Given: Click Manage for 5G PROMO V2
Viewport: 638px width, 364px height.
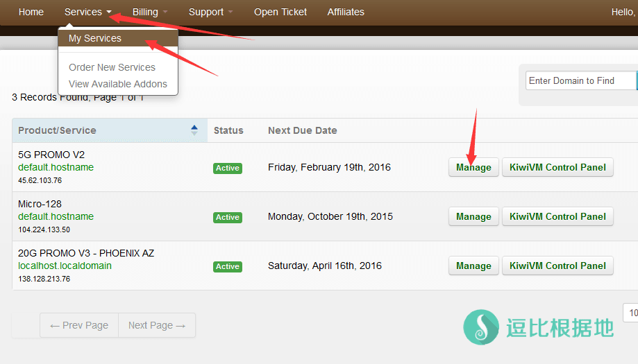Looking at the screenshot, I should 473,167.
